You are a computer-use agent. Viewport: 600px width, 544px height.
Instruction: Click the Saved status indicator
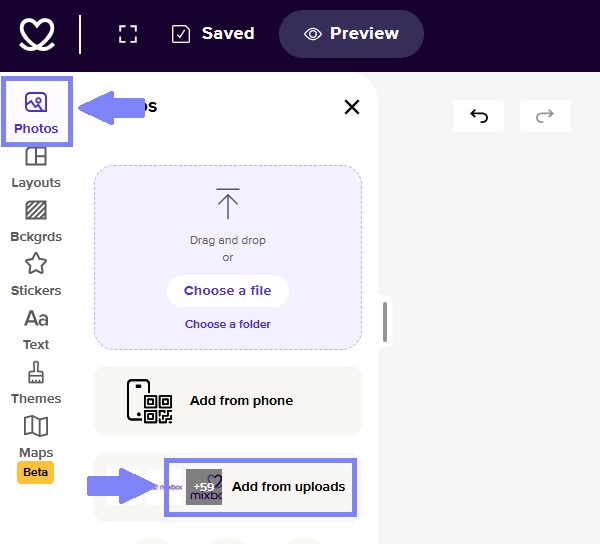pyautogui.click(x=213, y=34)
